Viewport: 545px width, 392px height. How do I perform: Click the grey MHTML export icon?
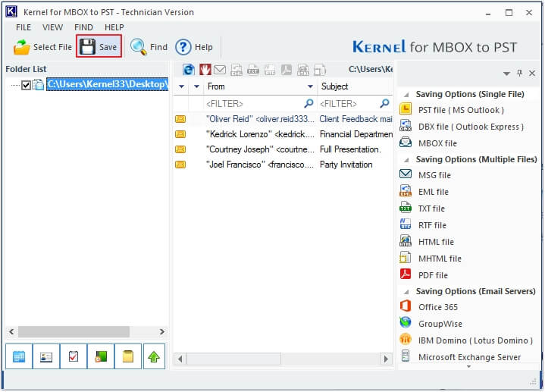tap(320, 70)
